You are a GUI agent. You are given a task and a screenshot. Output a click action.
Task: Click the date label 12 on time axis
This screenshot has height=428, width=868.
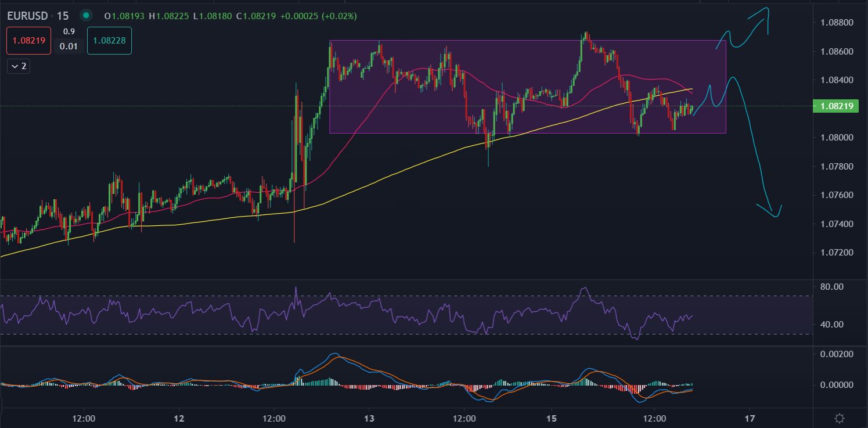pyautogui.click(x=179, y=418)
